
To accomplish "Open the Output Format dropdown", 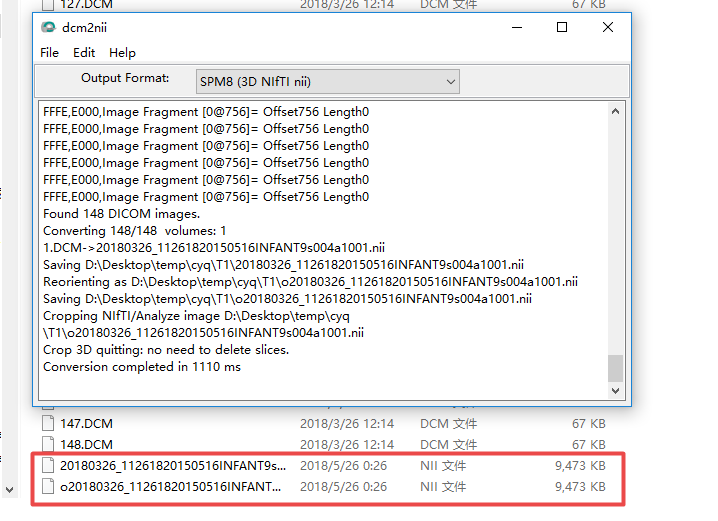I will (328, 81).
